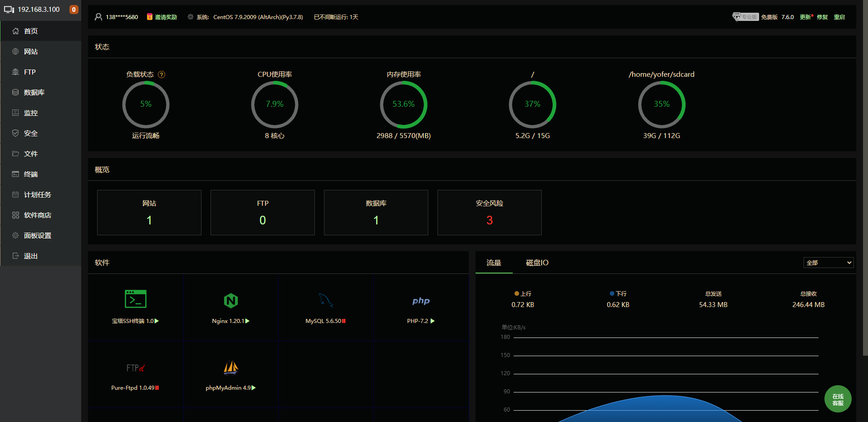868x422 pixels.
Task: Open the 网站 overview card showing 1
Action: point(149,213)
